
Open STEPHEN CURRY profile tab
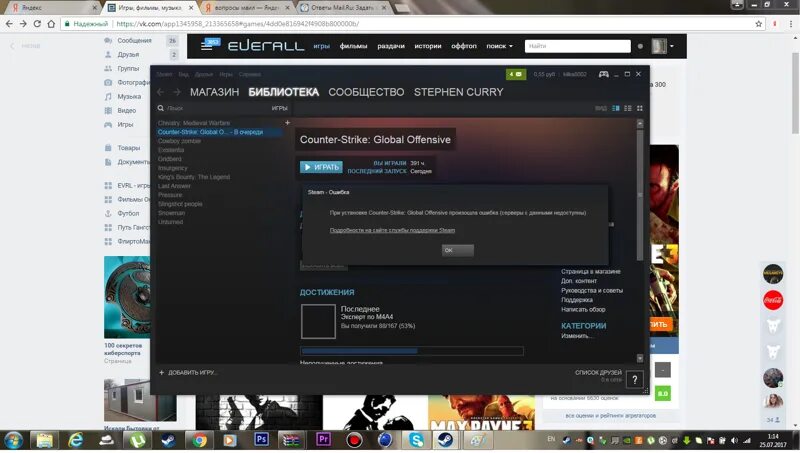click(459, 92)
